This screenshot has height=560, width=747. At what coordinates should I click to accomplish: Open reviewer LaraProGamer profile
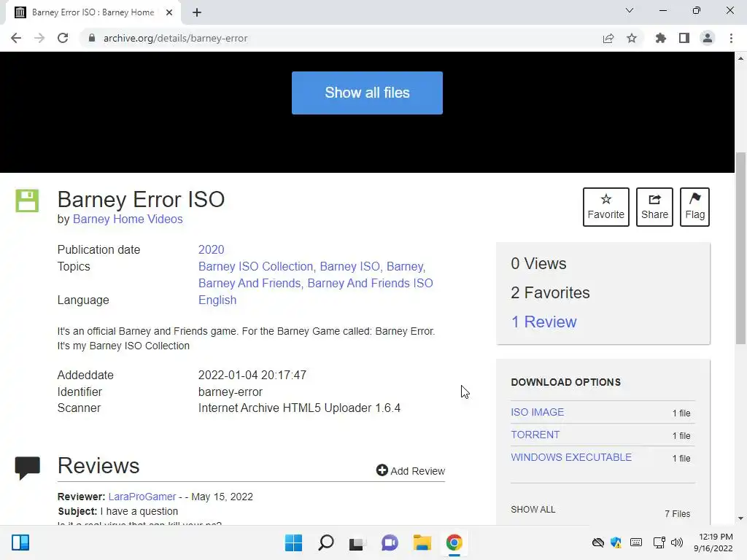point(142,497)
